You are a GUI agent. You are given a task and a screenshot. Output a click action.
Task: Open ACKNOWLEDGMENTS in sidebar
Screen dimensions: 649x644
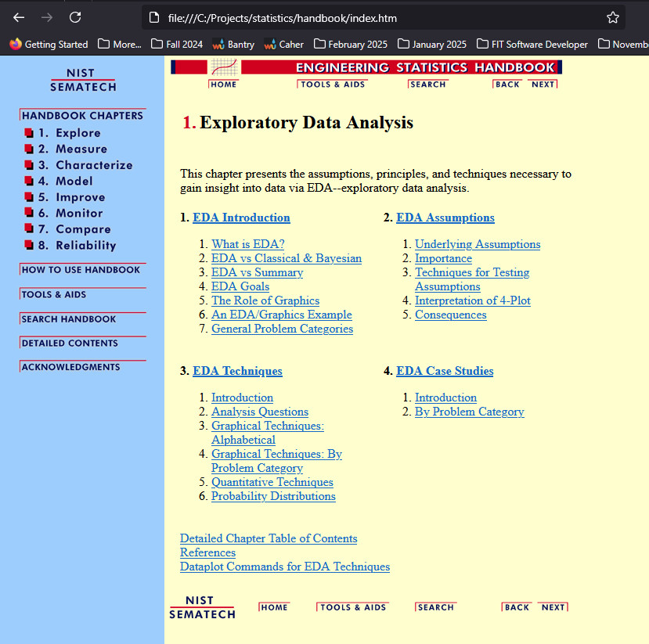82,367
